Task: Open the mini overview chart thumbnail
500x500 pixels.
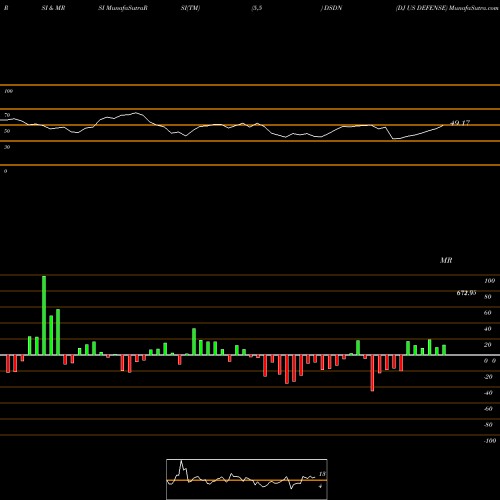Action: click(x=247, y=479)
